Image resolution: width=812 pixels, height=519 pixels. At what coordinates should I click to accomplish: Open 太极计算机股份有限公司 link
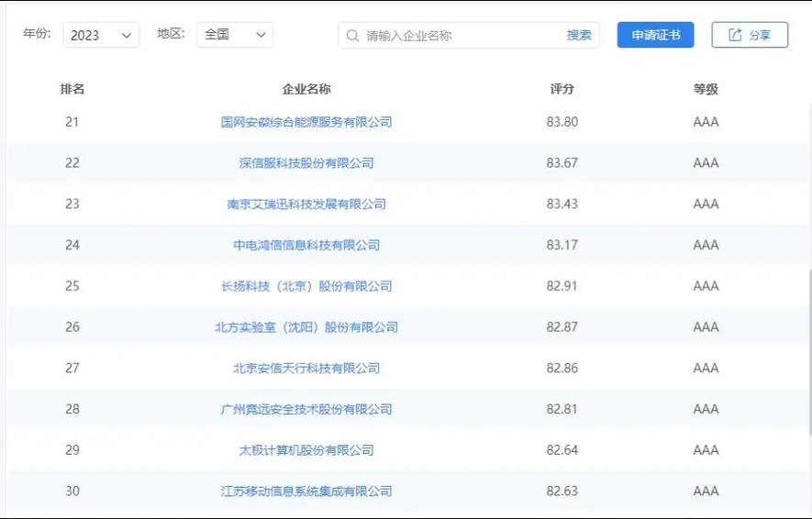pyautogui.click(x=306, y=449)
